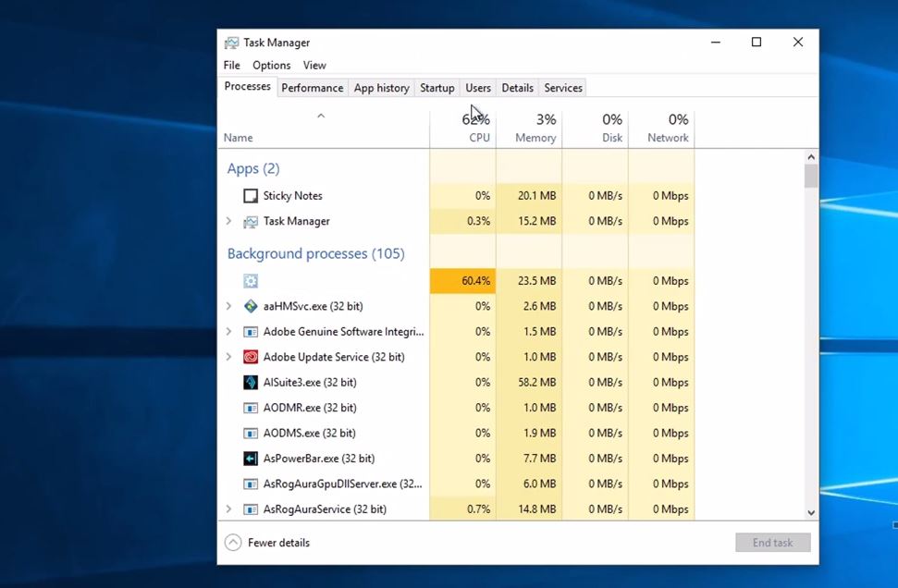Expand the Task Manager app row

click(x=228, y=221)
